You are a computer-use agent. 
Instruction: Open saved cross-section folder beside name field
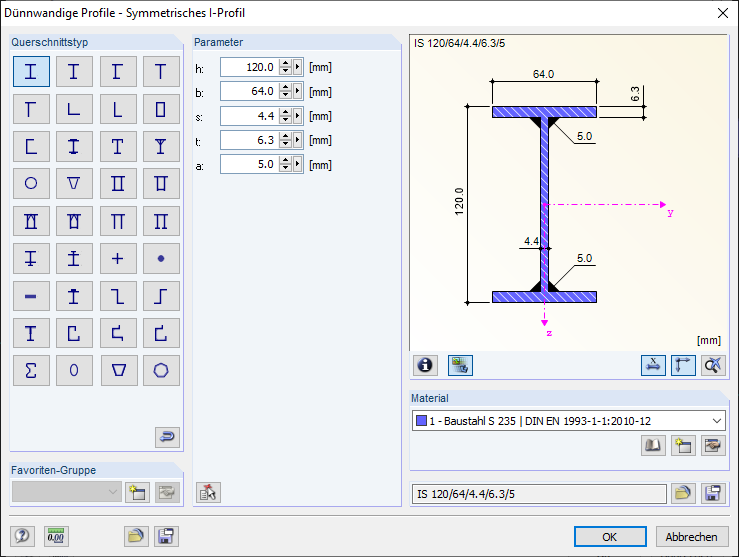[x=683, y=493]
